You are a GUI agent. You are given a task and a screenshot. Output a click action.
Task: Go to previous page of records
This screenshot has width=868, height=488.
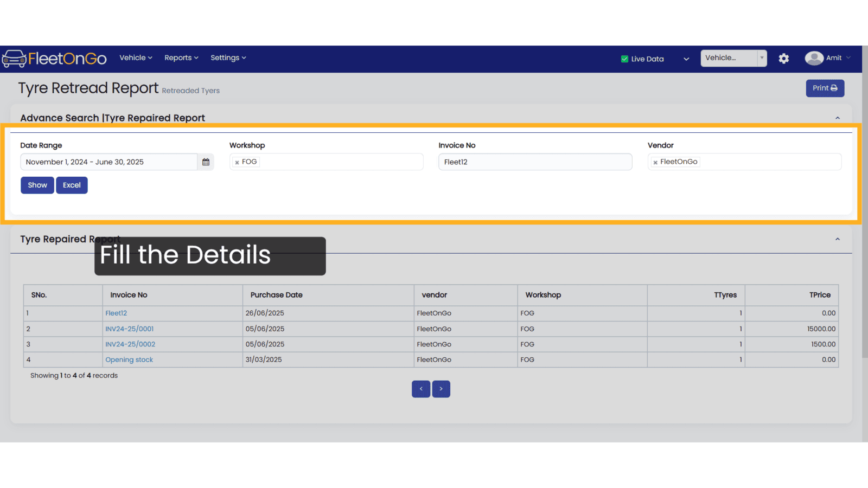pos(421,389)
